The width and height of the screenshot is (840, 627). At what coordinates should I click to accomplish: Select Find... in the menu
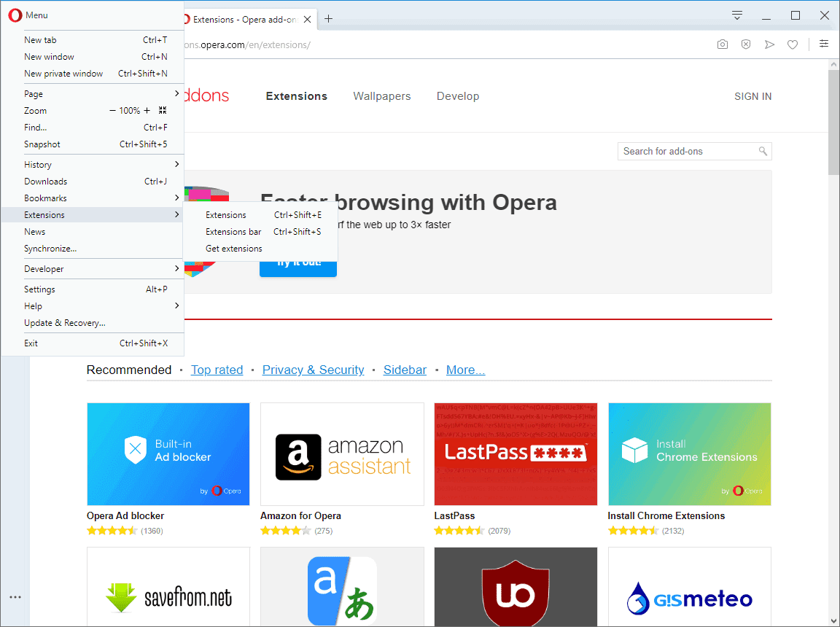(x=93, y=128)
